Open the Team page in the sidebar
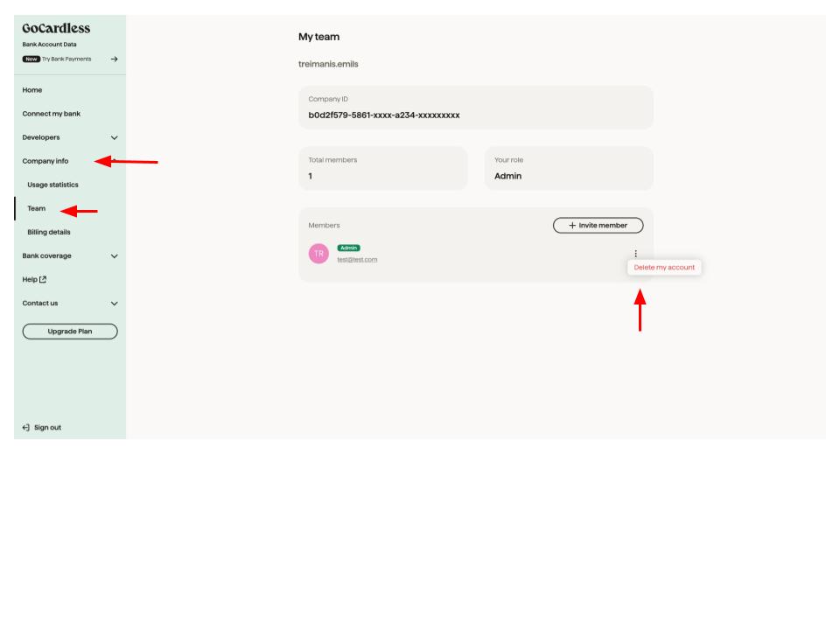The image size is (840, 630). (37, 208)
